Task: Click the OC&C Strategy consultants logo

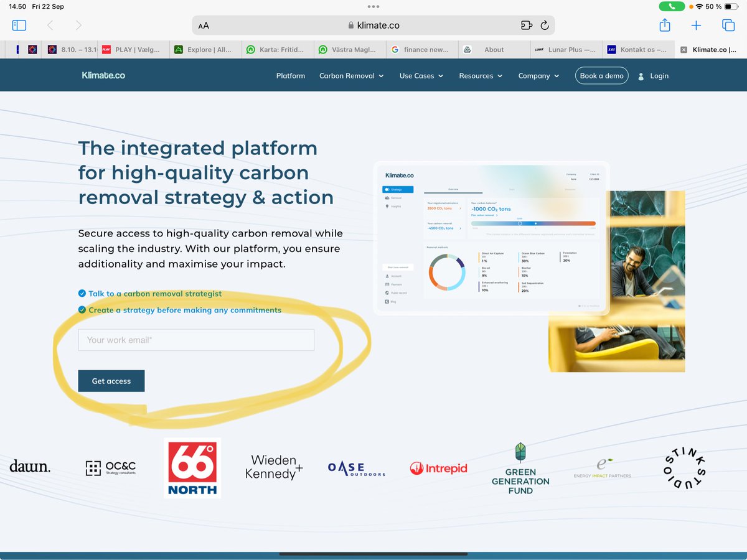Action: pyautogui.click(x=111, y=469)
